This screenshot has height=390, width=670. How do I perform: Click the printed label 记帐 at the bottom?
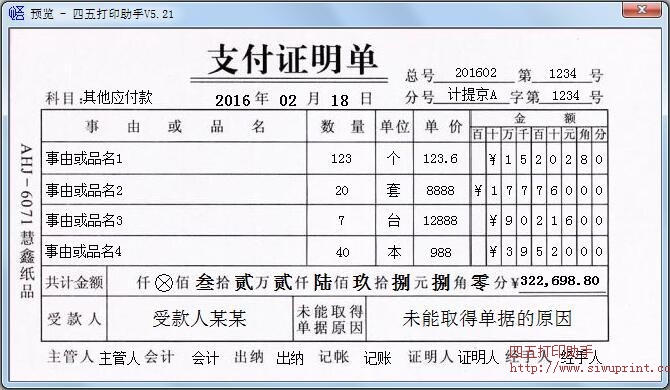tap(334, 357)
